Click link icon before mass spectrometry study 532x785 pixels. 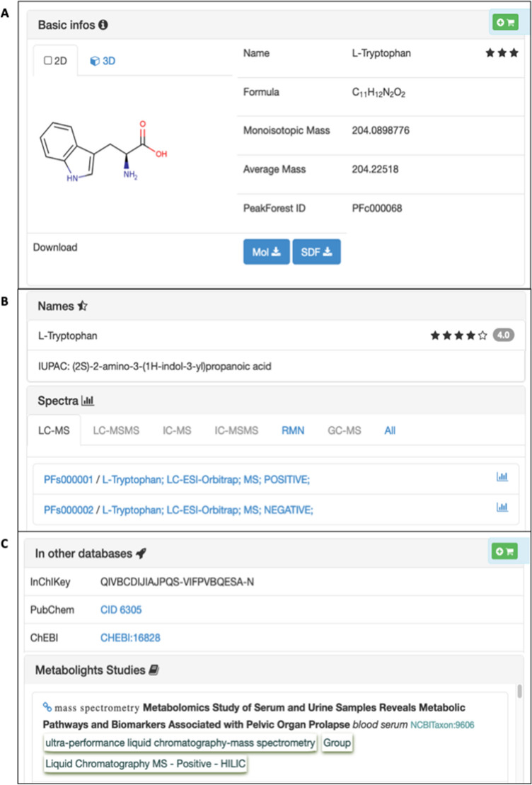(47, 706)
